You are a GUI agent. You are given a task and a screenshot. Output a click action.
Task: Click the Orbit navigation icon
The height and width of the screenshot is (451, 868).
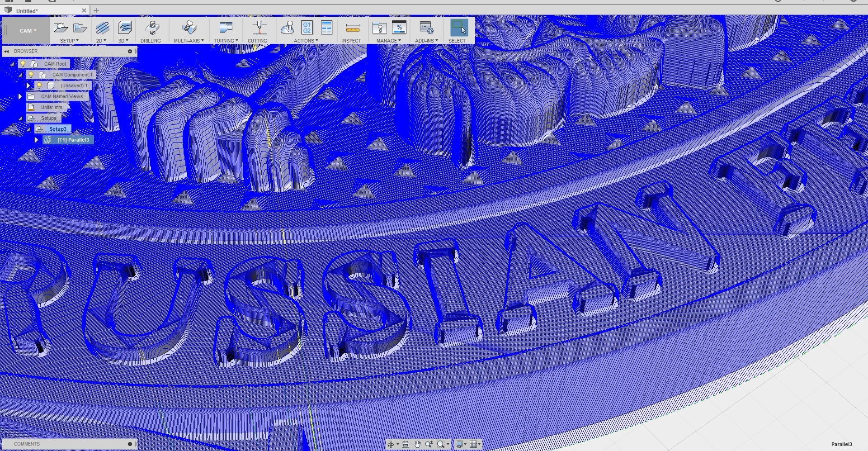pos(391,445)
